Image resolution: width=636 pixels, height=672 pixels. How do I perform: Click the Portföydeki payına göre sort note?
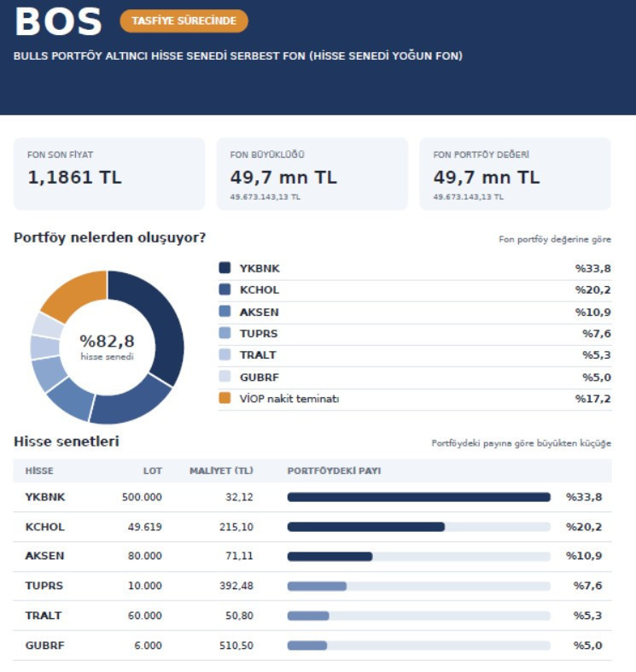[x=521, y=443]
